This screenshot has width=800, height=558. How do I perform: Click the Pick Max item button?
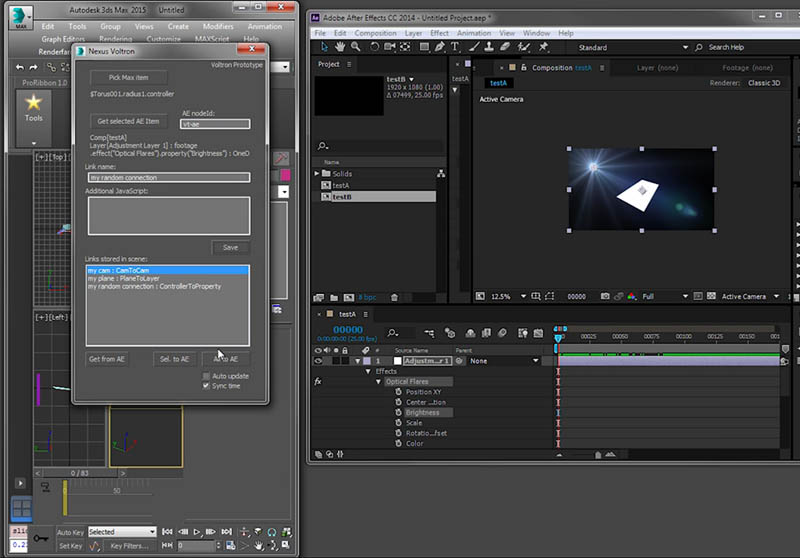tap(128, 78)
